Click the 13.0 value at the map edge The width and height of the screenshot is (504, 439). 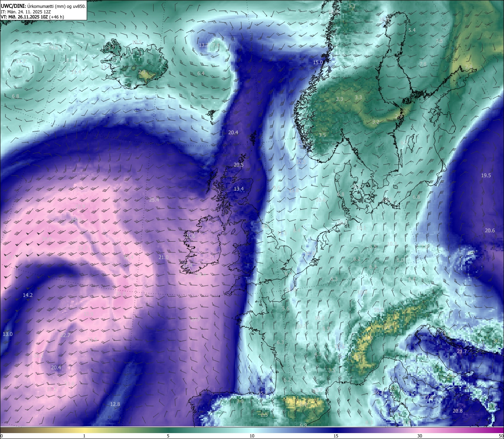pyautogui.click(x=7, y=334)
